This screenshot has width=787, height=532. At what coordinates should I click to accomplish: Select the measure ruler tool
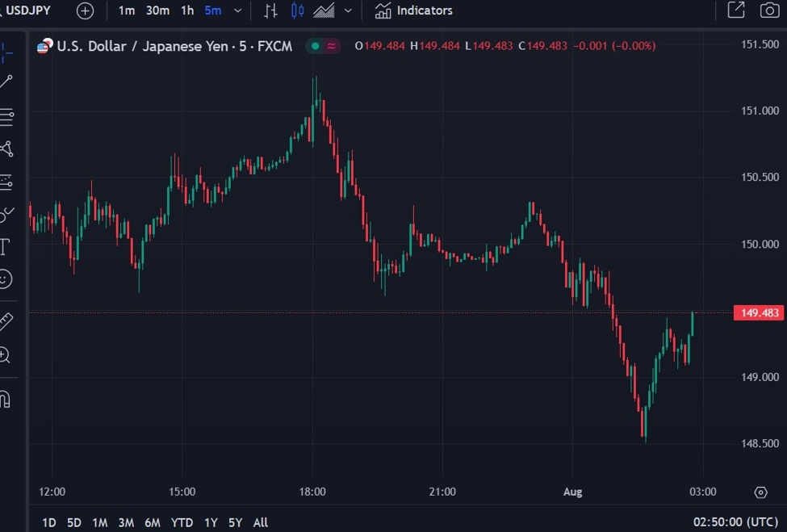point(6,319)
